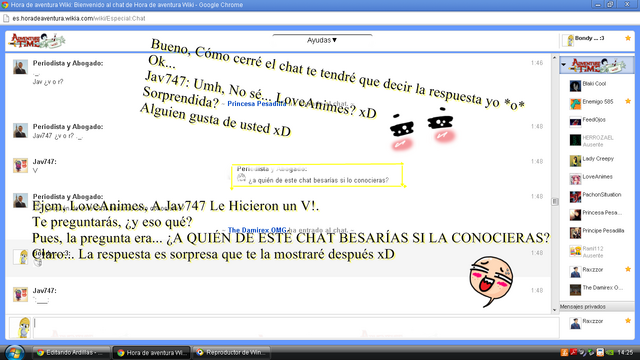Image resolution: width=640 pixels, height=360 pixels.
Task: Click Raxzzor avatar in the user list
Action: [575, 272]
